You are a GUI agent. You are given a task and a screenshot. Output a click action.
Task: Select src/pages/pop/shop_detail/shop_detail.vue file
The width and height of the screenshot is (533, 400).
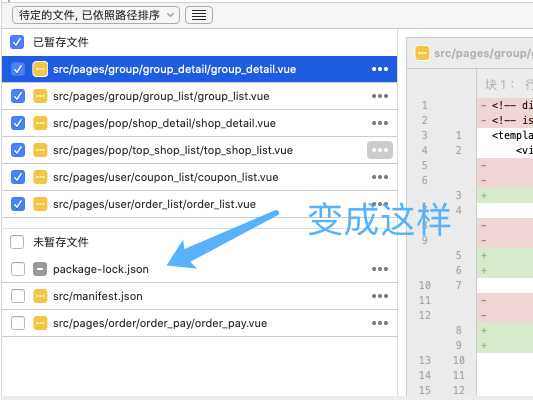(x=200, y=123)
